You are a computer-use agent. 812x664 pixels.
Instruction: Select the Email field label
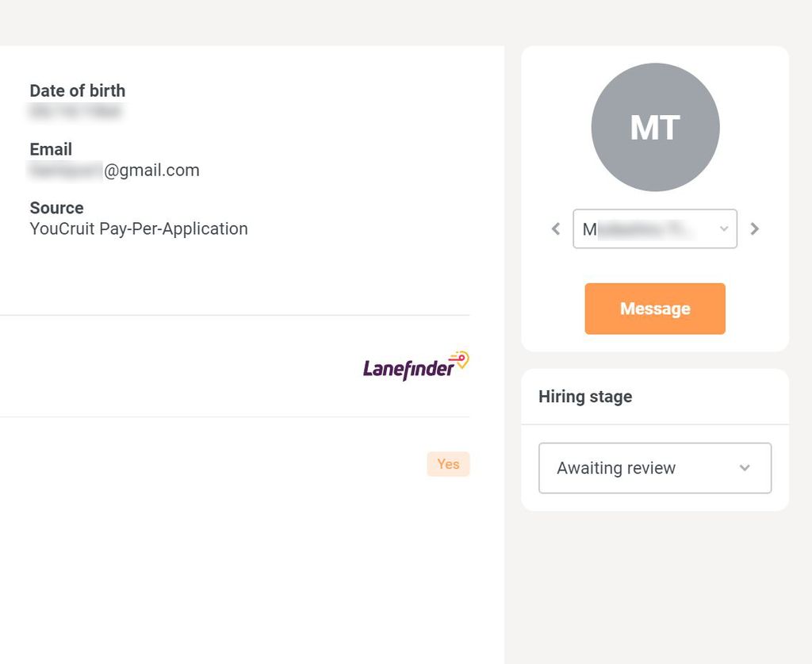(x=51, y=149)
